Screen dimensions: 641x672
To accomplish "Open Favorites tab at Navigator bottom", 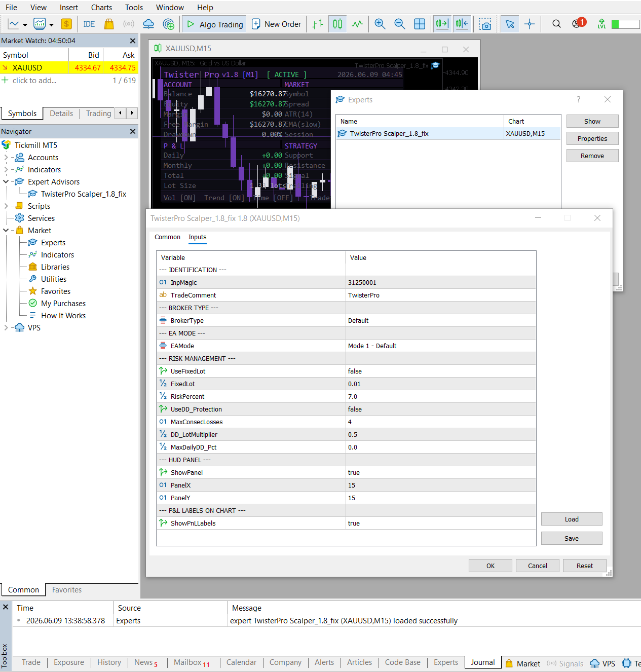I will click(67, 590).
